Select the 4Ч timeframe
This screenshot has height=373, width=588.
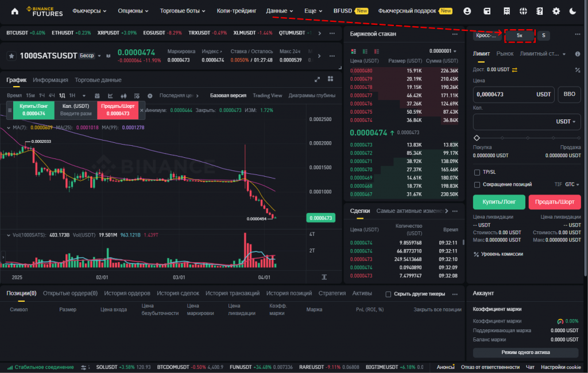pyautogui.click(x=52, y=96)
